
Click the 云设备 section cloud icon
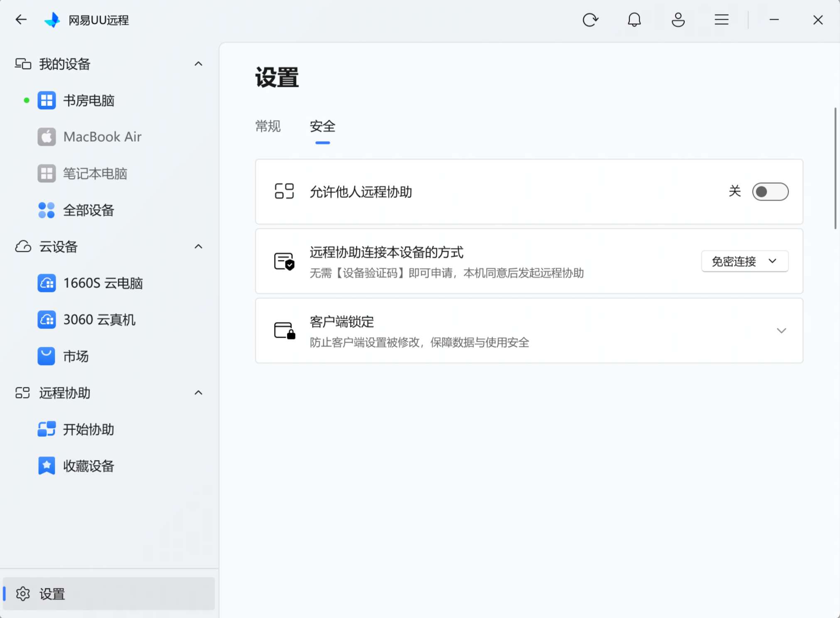23,247
